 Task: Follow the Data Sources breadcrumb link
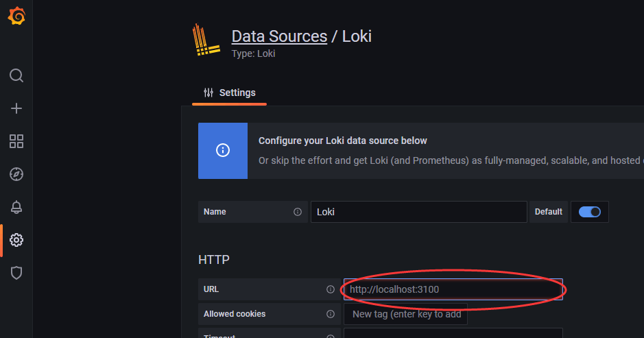coord(279,36)
